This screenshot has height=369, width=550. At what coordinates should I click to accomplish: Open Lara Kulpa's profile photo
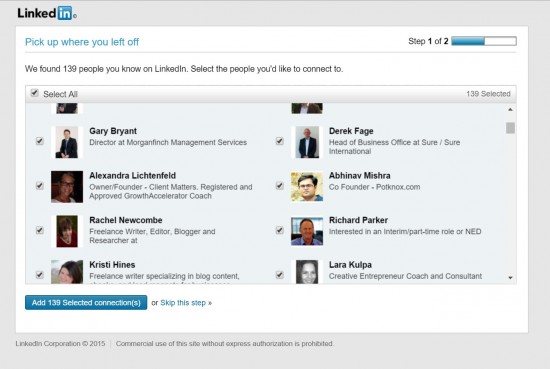click(x=307, y=272)
